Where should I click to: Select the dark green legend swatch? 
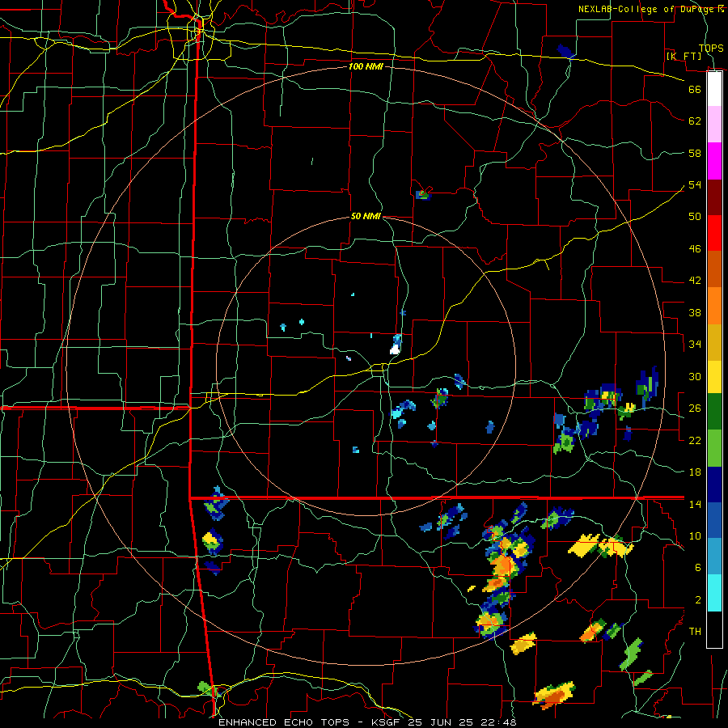714,412
